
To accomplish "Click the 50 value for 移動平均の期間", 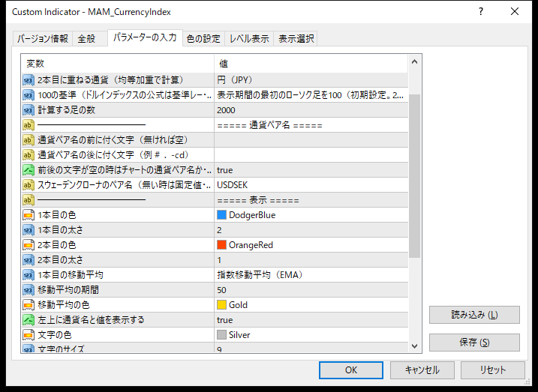I will coord(311,290).
